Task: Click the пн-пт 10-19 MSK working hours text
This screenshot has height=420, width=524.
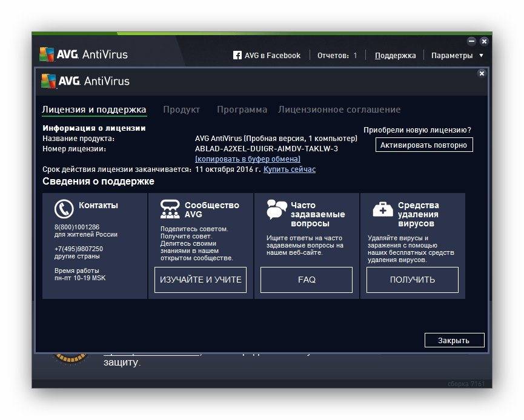Action: pos(80,278)
